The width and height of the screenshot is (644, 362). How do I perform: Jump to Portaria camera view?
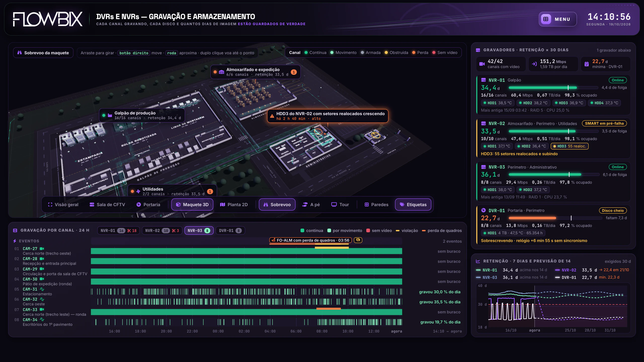click(x=148, y=205)
